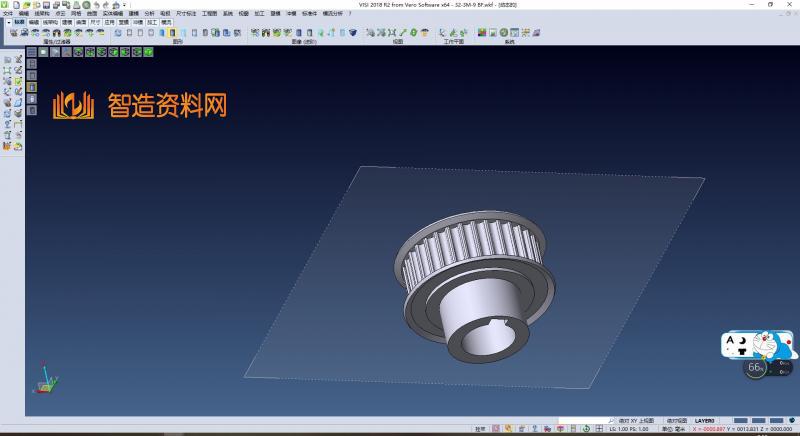Toggle the grid icon in status bar
The width and height of the screenshot is (800, 436).
(599, 429)
